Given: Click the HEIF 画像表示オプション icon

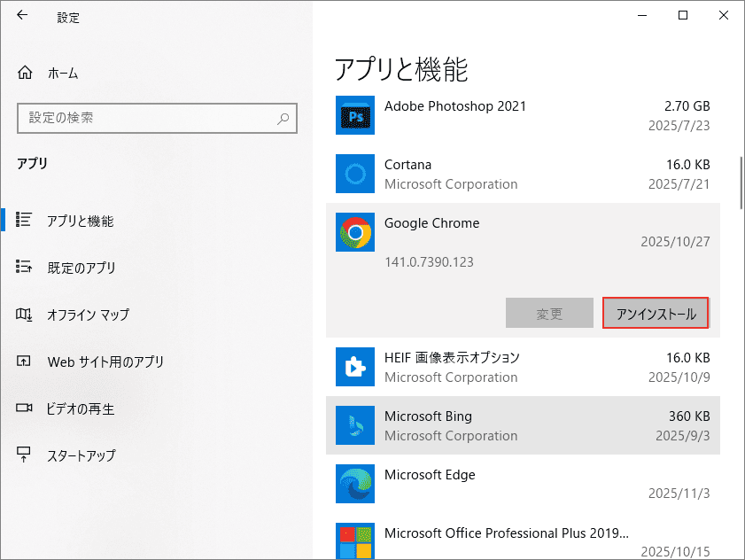Looking at the screenshot, I should click(354, 367).
